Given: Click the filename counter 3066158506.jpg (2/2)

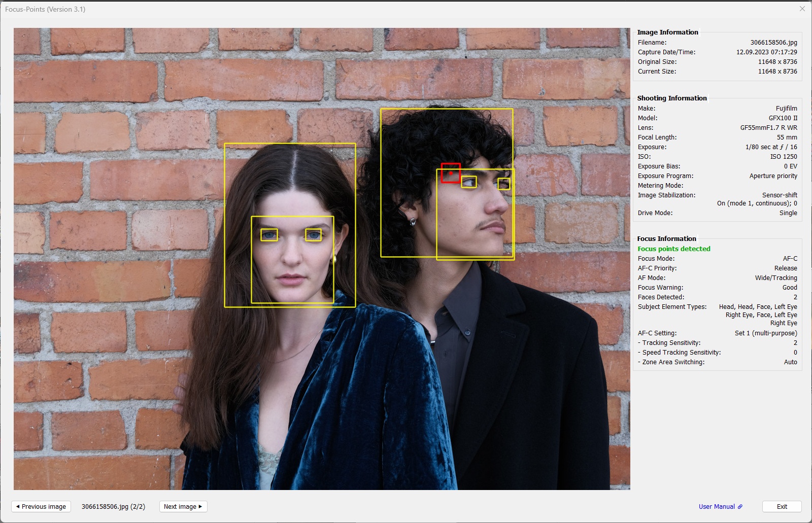Looking at the screenshot, I should pyautogui.click(x=113, y=506).
